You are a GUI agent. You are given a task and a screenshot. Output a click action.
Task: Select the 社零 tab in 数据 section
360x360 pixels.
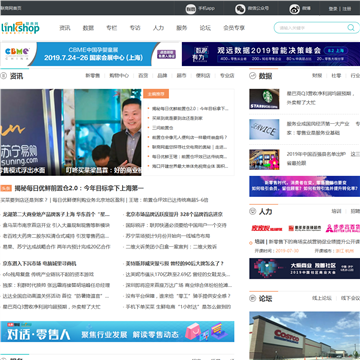[x=336, y=76]
